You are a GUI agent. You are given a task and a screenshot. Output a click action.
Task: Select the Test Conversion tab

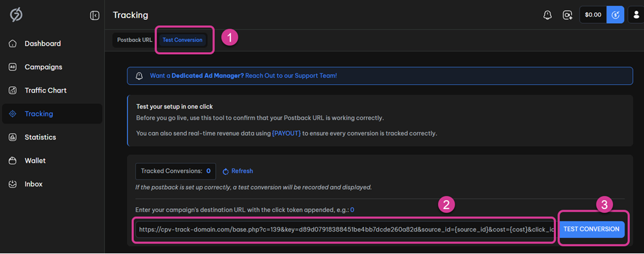[x=182, y=41]
